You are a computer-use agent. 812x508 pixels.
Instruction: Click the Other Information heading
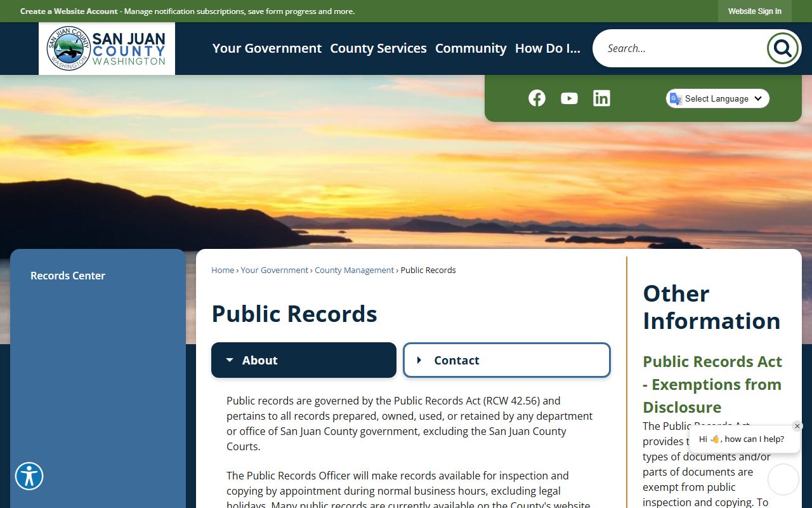(x=712, y=307)
